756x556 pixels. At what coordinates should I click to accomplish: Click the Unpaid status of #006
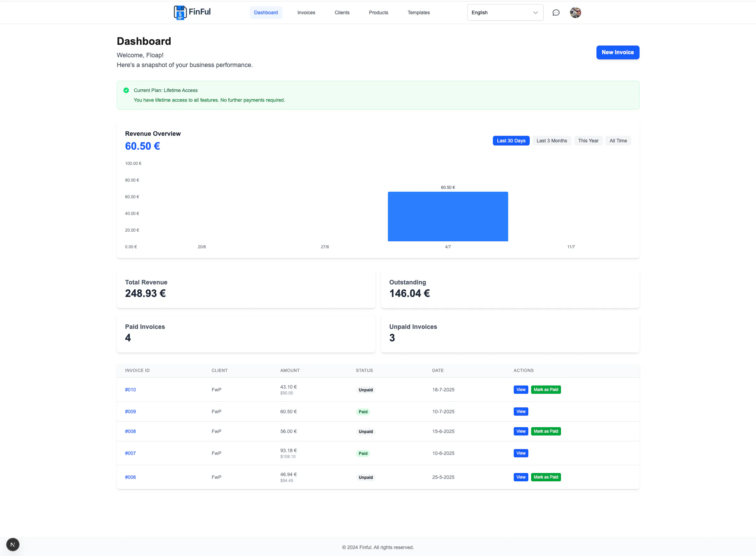click(x=366, y=478)
